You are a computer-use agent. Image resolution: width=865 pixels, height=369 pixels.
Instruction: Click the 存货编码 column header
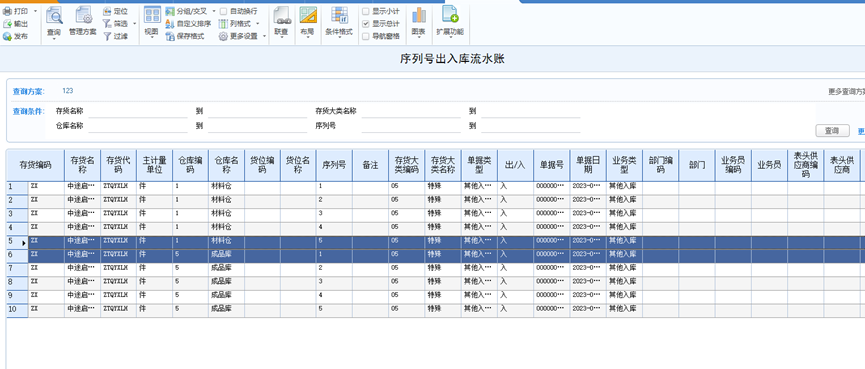click(35, 164)
